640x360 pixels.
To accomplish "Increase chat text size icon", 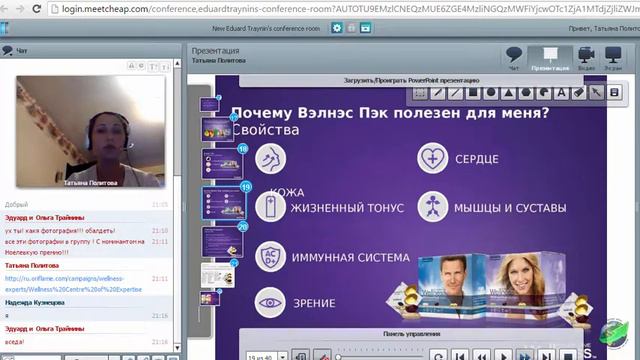I will [x=153, y=67].
